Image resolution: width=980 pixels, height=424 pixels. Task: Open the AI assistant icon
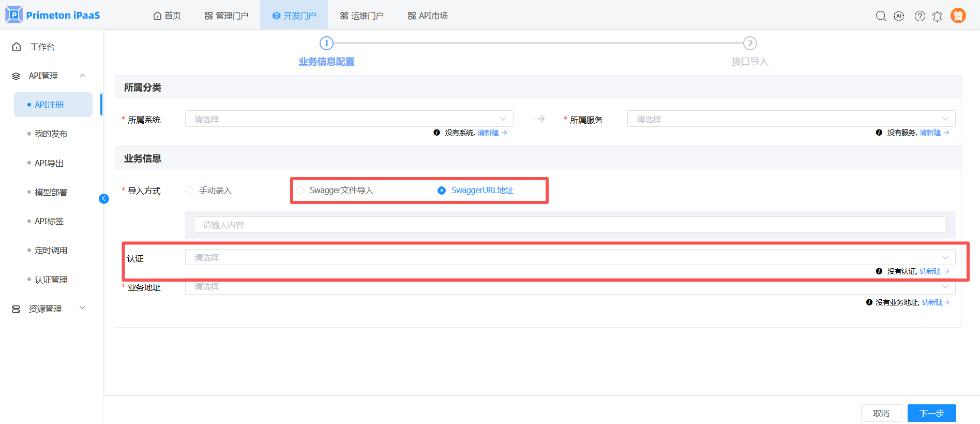[899, 16]
